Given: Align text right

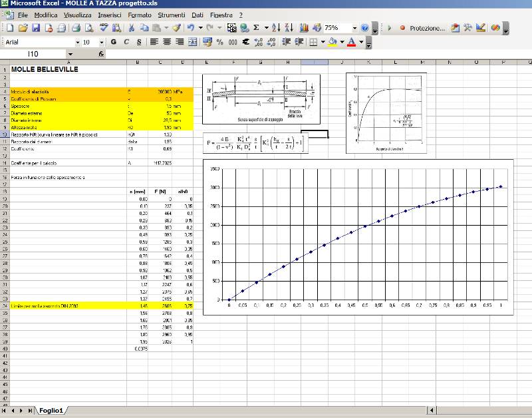Looking at the screenshot, I should click(x=180, y=42).
